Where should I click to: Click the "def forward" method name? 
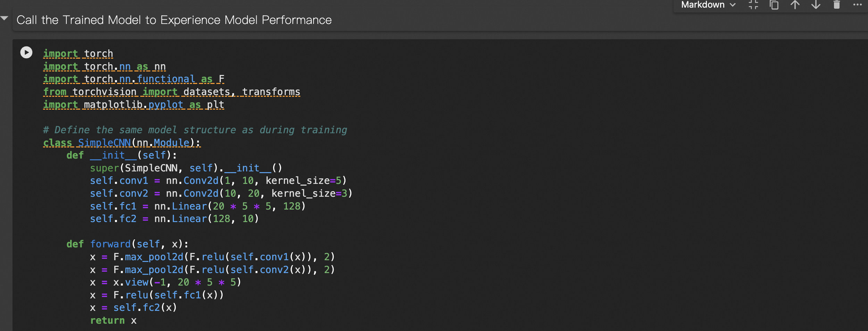pos(110,244)
